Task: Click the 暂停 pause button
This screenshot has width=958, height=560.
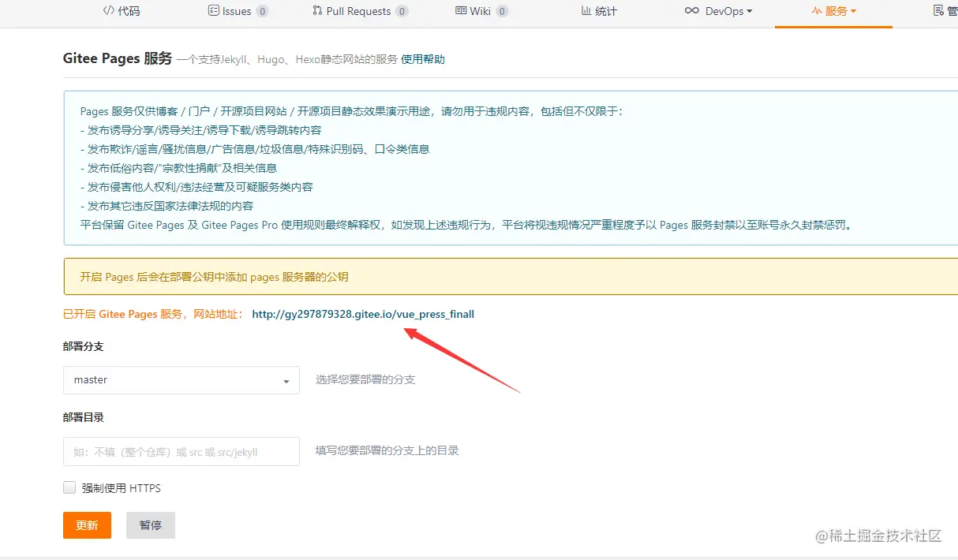Action: (151, 525)
